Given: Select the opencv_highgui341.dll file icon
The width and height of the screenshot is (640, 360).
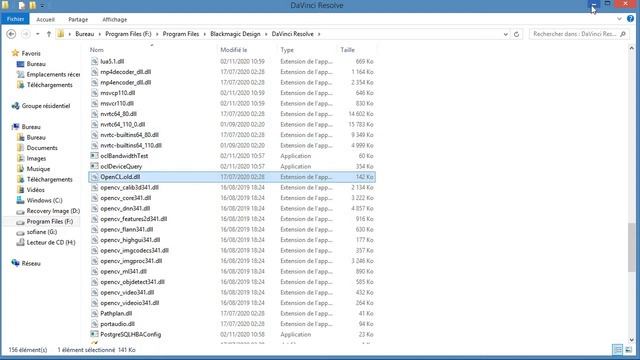Looking at the screenshot, I should (x=94, y=240).
